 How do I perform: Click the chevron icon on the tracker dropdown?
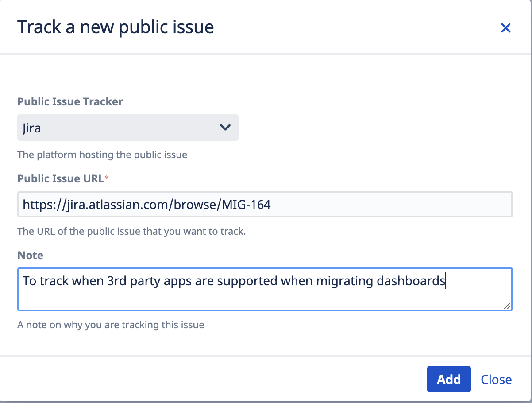225,127
